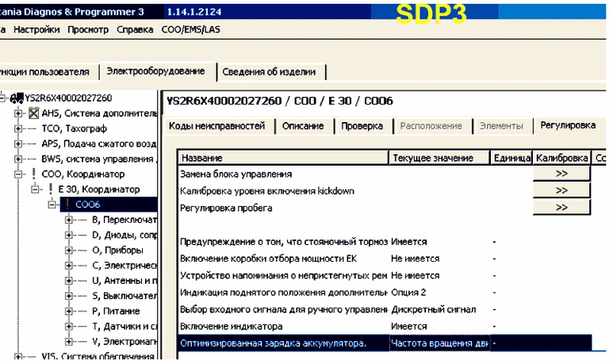Open the Справка menu
The height and width of the screenshot is (364, 613).
tap(135, 29)
